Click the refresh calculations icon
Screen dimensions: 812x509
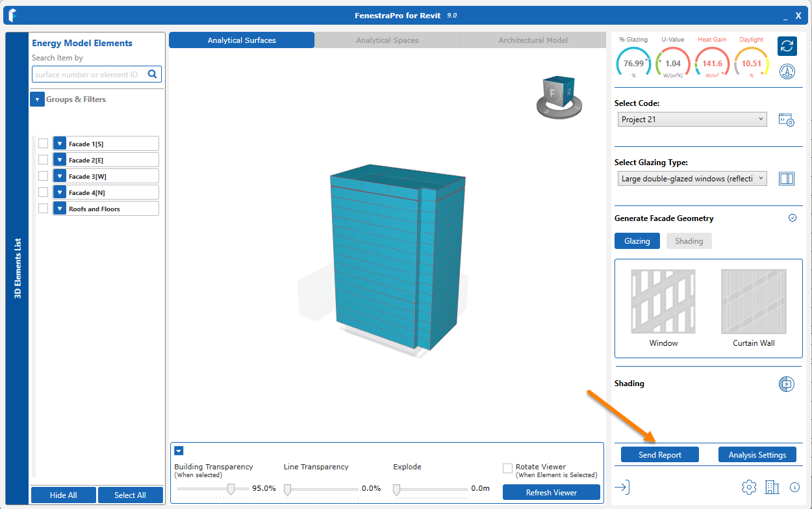[x=787, y=46]
